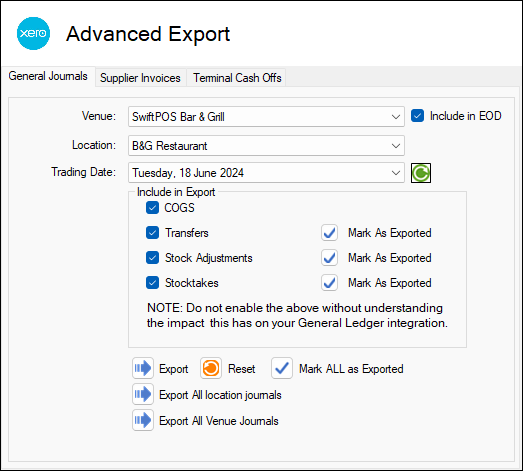Click Mark As Exported text beside Transfers
Image resolution: width=523 pixels, height=471 pixels.
[390, 233]
